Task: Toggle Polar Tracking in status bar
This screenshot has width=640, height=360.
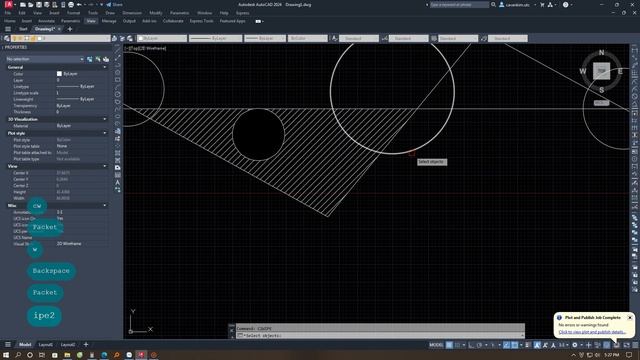Action: coord(480,345)
